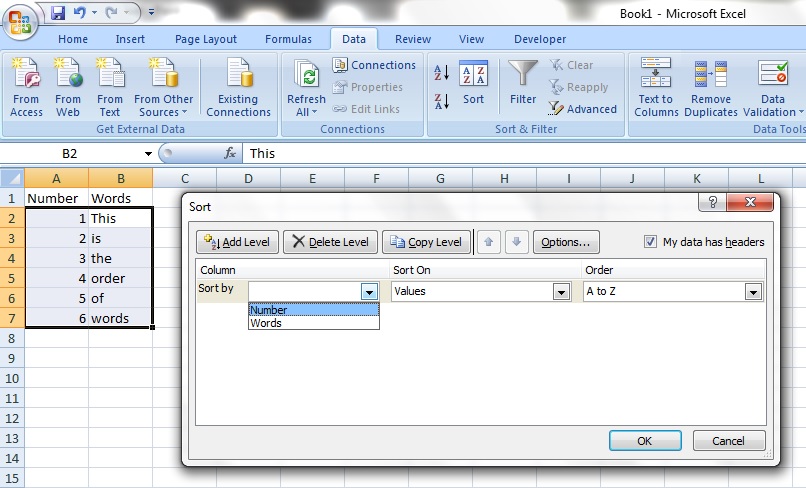Click the From Web import icon
This screenshot has height=488, width=806.
68,75
